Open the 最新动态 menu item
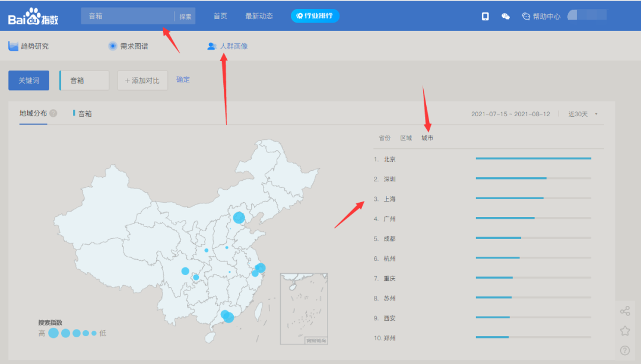The image size is (641, 364). click(x=259, y=16)
